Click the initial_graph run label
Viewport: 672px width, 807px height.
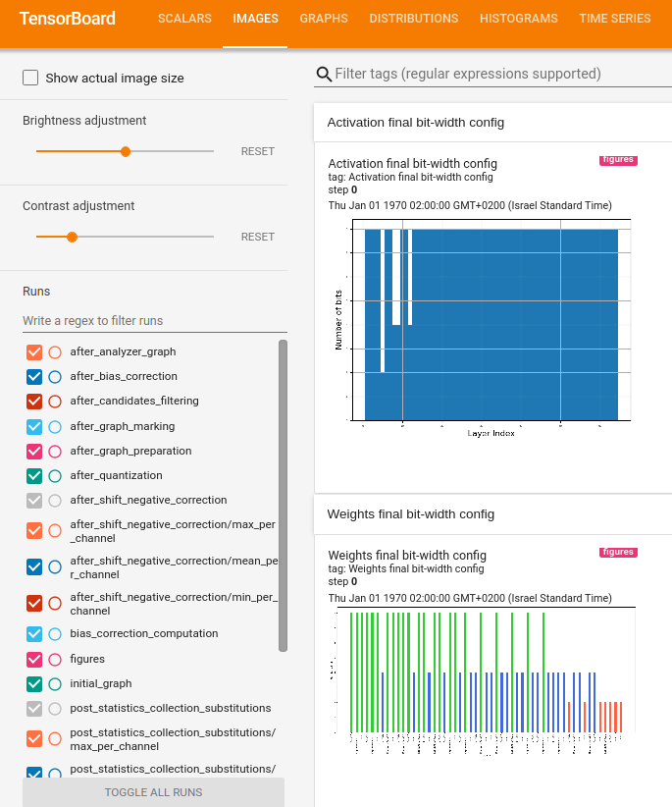click(101, 684)
